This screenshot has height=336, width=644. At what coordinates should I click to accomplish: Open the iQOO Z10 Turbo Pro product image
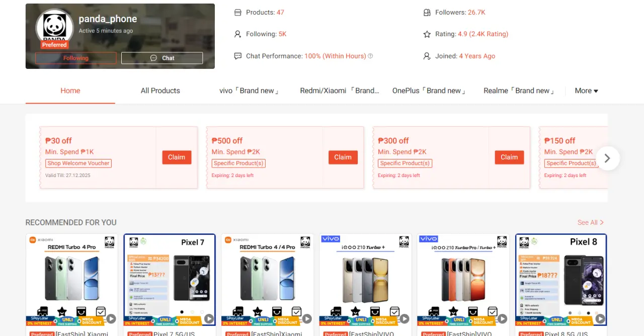click(x=463, y=280)
